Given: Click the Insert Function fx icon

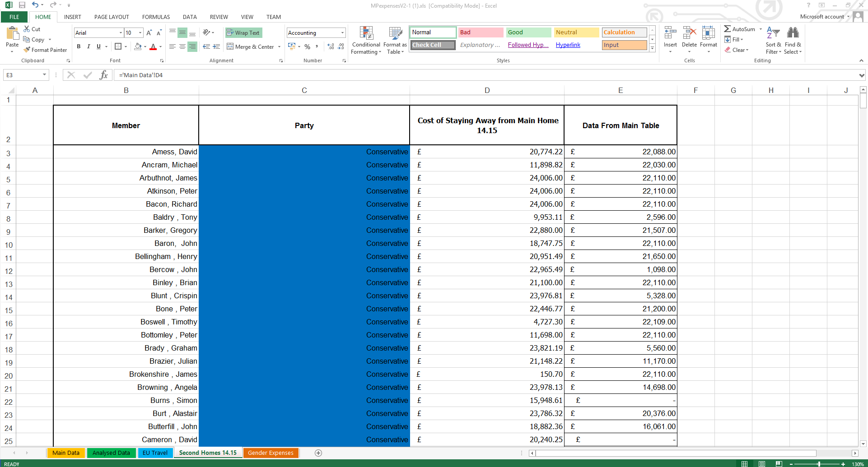Looking at the screenshot, I should [104, 75].
